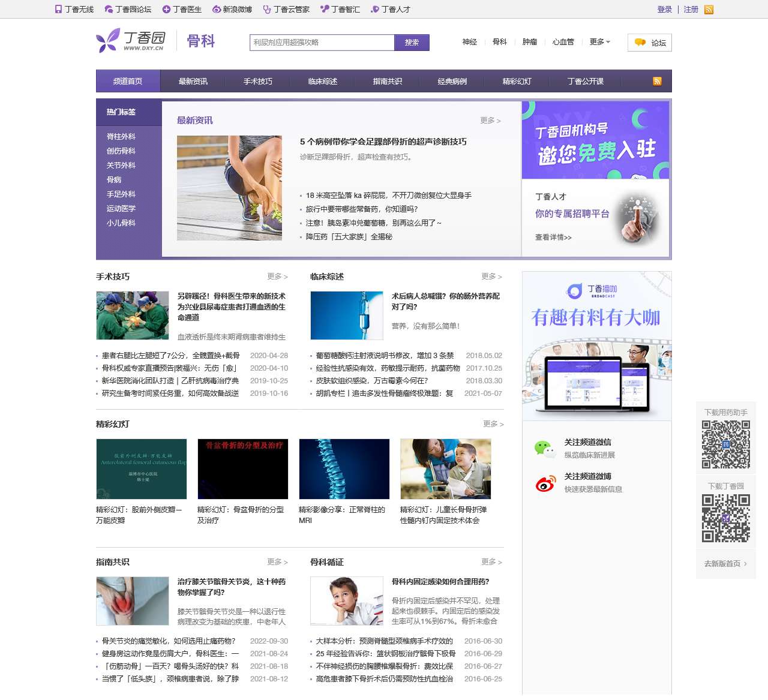Open the 股前外侧皮瓣 slide thumbnail
The height and width of the screenshot is (700, 768).
pos(142,468)
